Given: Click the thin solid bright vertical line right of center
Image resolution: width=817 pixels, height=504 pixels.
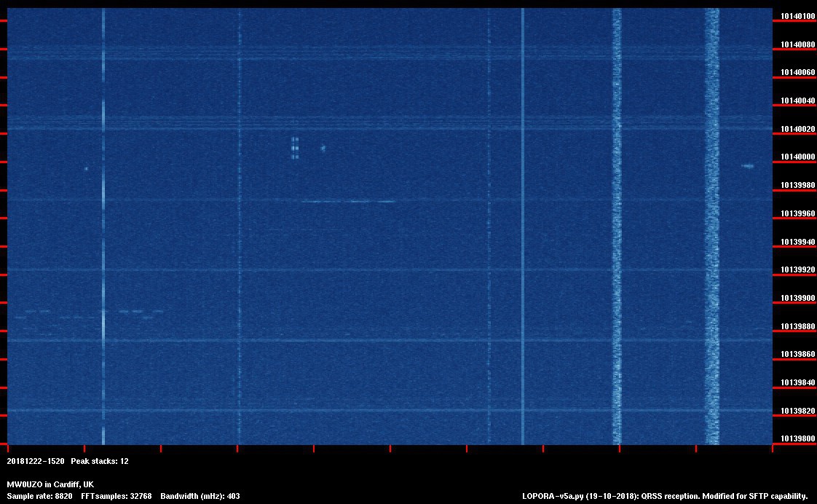Looking at the screenshot, I should tap(523, 226).
